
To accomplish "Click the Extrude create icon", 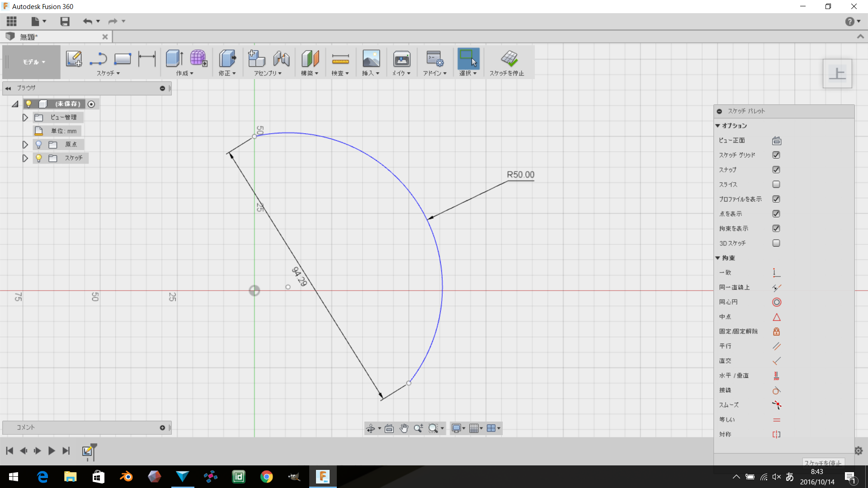I will pyautogui.click(x=174, y=59).
